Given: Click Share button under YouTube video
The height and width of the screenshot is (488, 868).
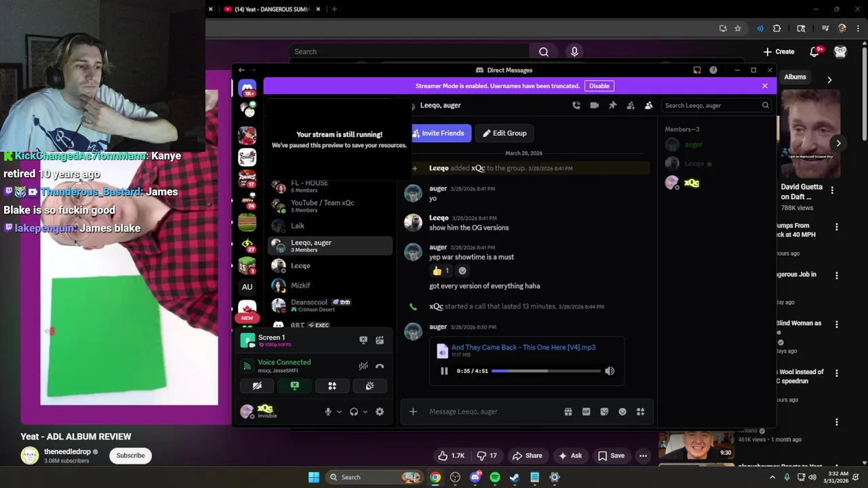Looking at the screenshot, I should point(528,455).
